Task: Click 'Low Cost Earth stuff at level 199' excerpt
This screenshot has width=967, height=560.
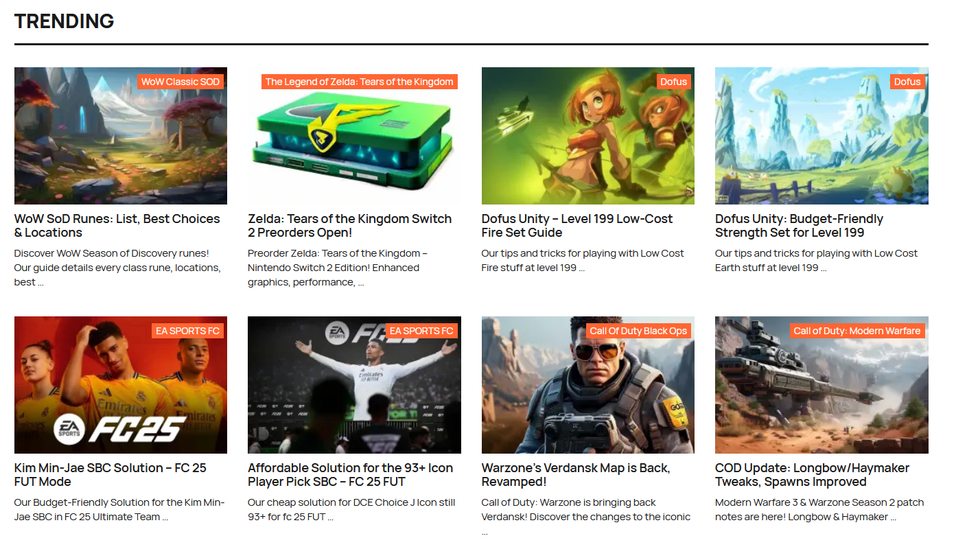Action: pyautogui.click(x=817, y=260)
